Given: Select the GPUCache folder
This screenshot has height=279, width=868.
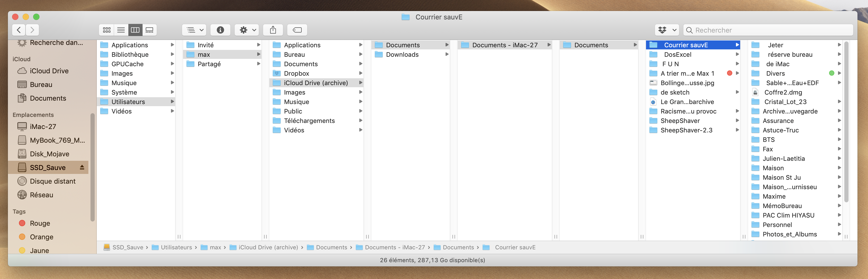Looking at the screenshot, I should click(136, 64).
